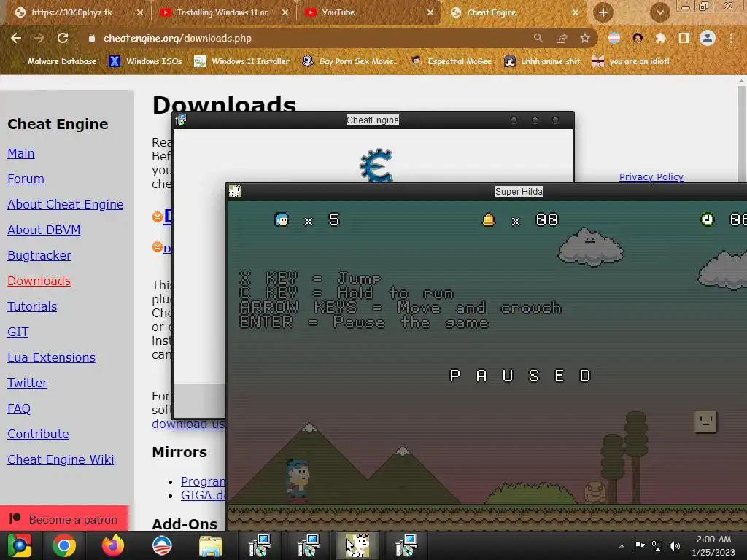Open a new browser tab
This screenshot has height=560, width=747.
pyautogui.click(x=603, y=12)
